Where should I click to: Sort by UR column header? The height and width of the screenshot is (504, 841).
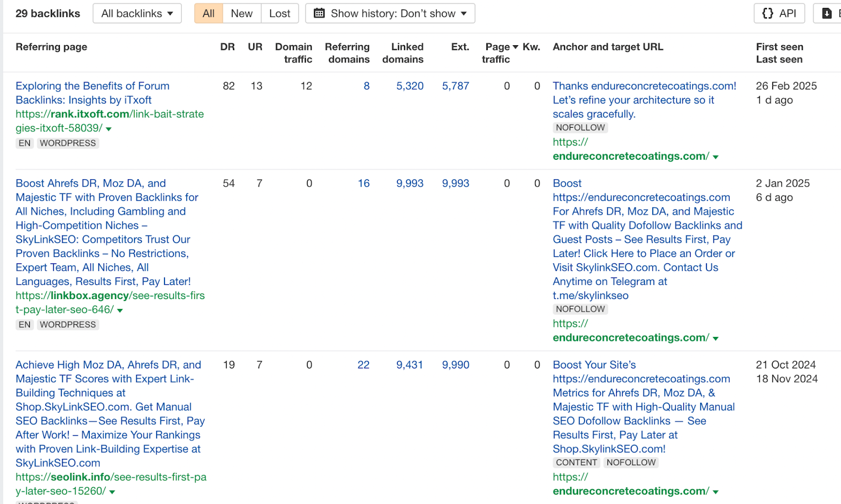click(255, 47)
